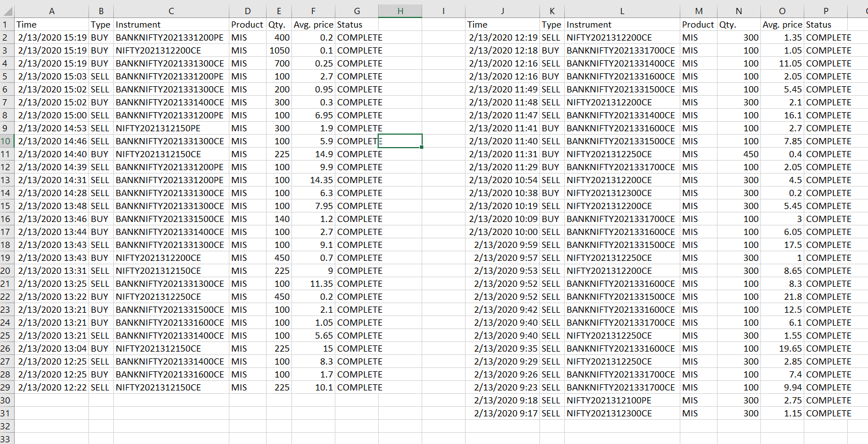The height and width of the screenshot is (444, 868).
Task: Click 'Avg. price' header in cell F1
Action: (313, 24)
